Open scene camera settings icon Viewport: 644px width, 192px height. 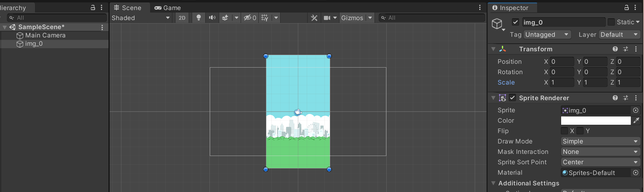tap(327, 18)
